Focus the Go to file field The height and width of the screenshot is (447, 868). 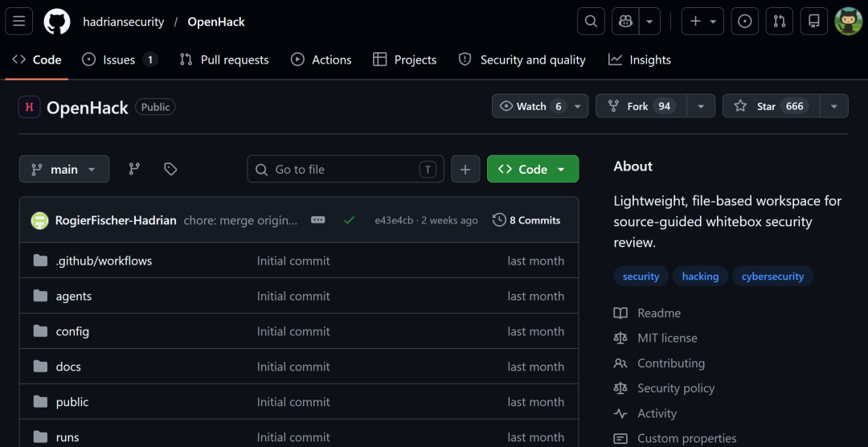pos(346,170)
